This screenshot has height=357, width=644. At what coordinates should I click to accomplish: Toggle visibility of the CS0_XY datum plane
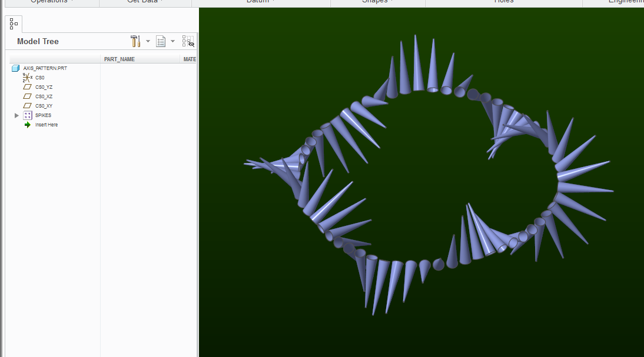27,105
